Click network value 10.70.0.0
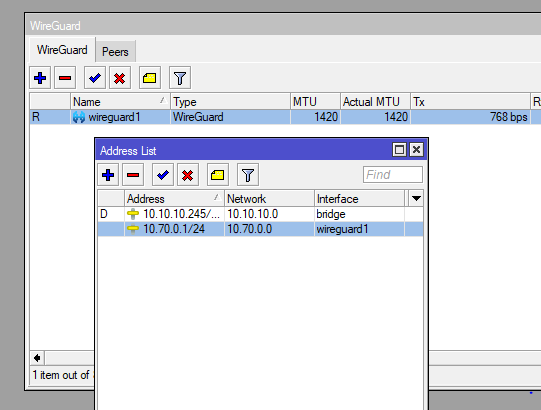This screenshot has width=541, height=410. click(249, 229)
